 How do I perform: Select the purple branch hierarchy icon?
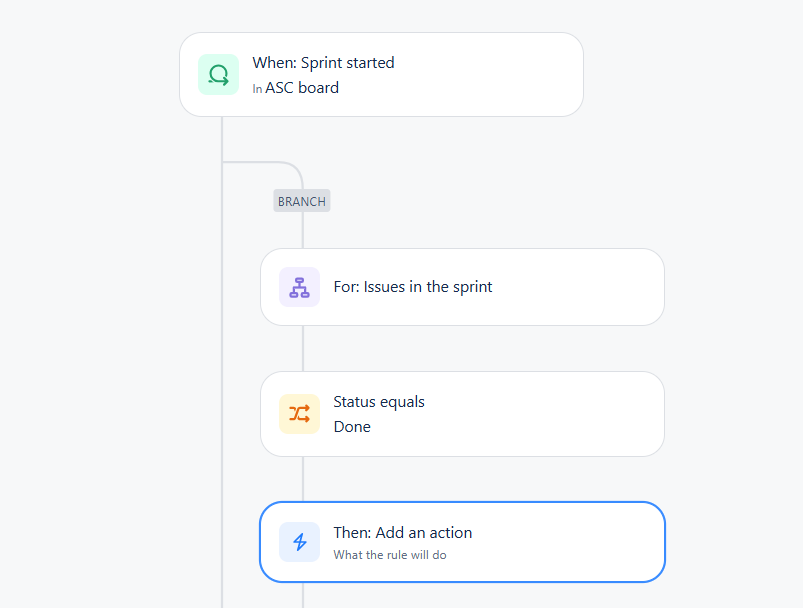(300, 287)
